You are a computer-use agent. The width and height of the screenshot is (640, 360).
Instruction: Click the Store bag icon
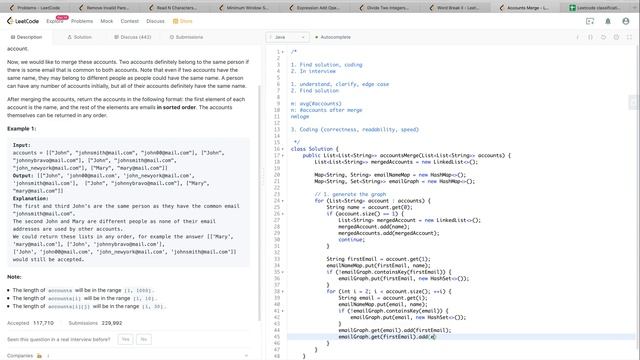click(176, 21)
